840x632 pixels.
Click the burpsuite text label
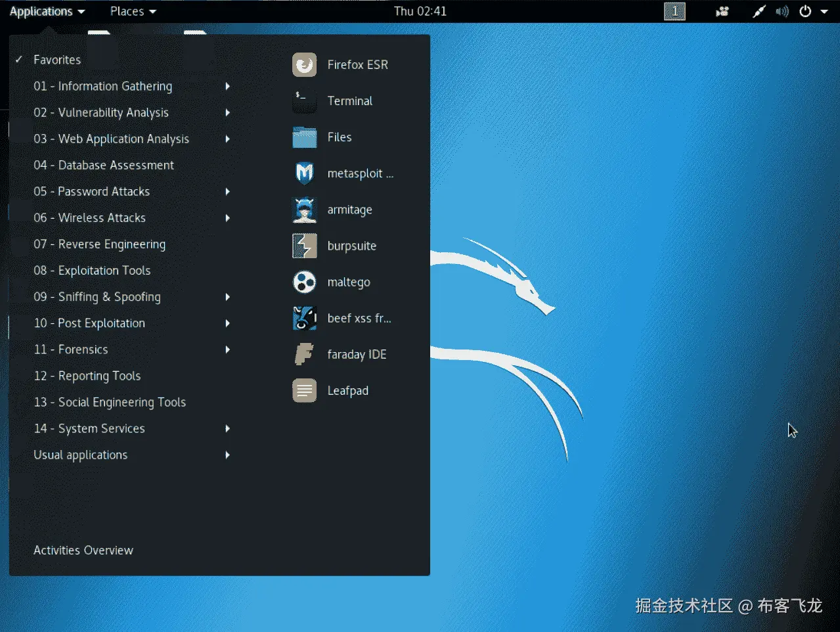click(x=352, y=246)
